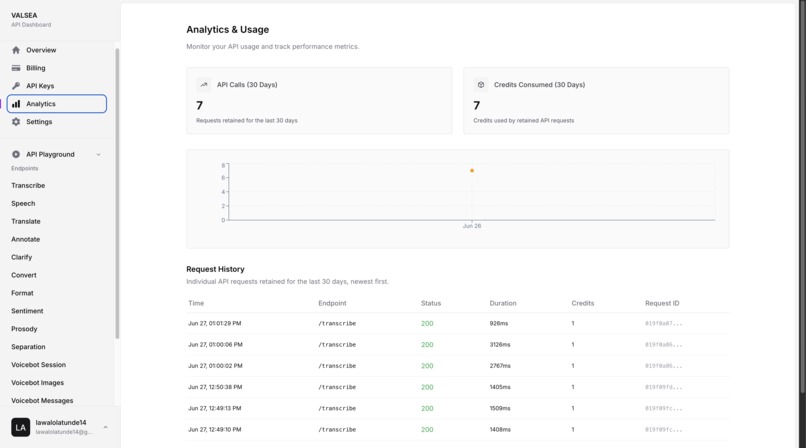This screenshot has height=448, width=806.
Task: Select the Jun 27, 12:49:10 PM row
Action: tap(457, 430)
